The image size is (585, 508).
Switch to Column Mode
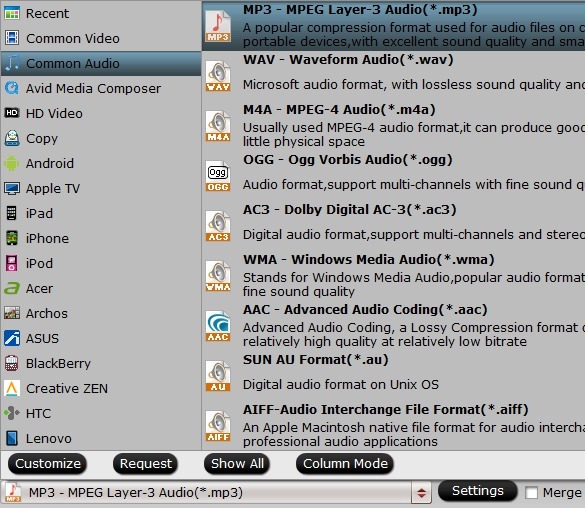(x=345, y=464)
